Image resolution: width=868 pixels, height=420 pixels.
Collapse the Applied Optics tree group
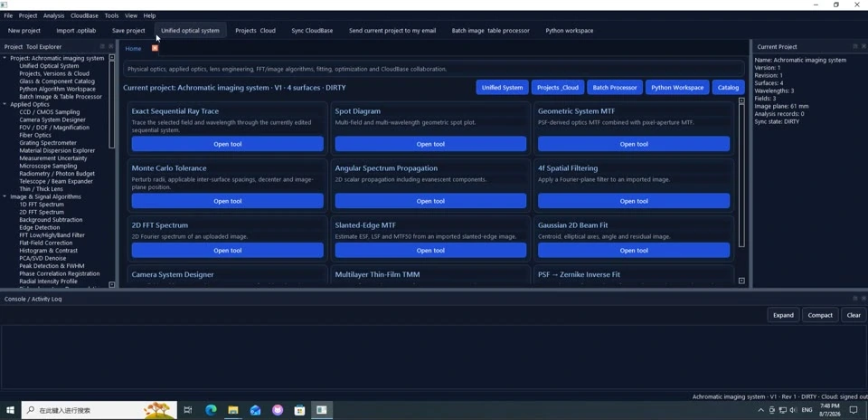[x=5, y=104]
